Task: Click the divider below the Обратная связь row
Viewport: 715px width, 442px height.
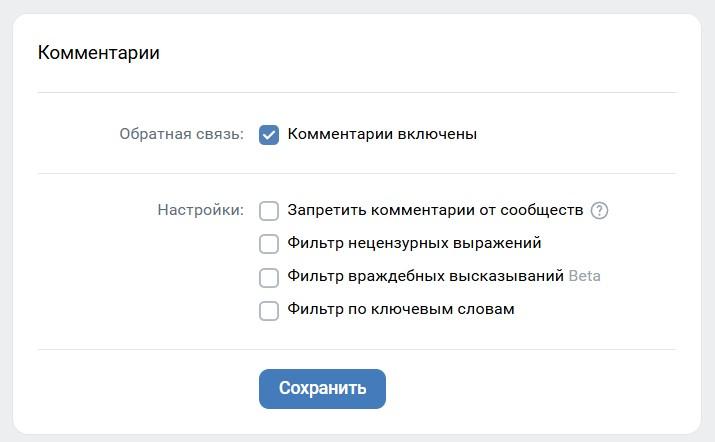Action: 357,174
